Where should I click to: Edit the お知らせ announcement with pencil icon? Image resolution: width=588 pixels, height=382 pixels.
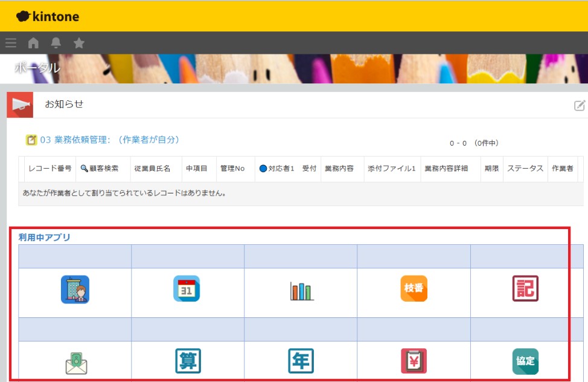[580, 105]
